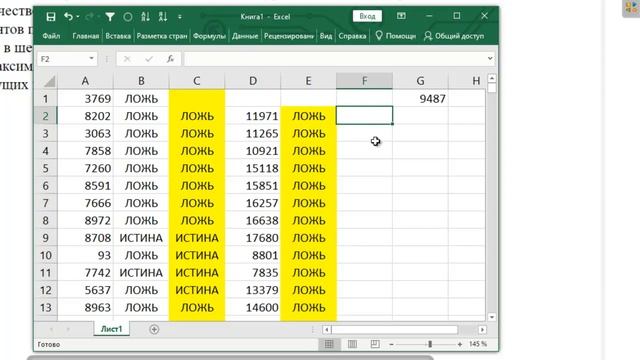
Task: Sort ascending A to Z
Action: pyautogui.click(x=145, y=17)
